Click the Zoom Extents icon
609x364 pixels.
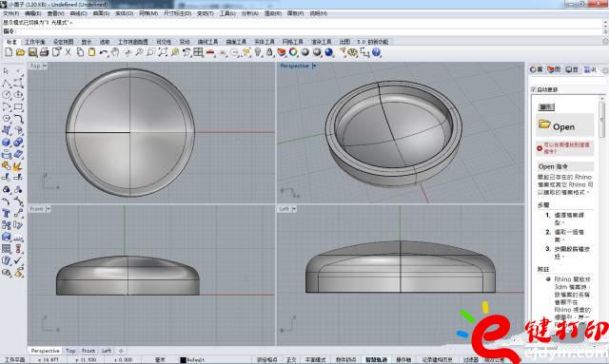coord(163,52)
